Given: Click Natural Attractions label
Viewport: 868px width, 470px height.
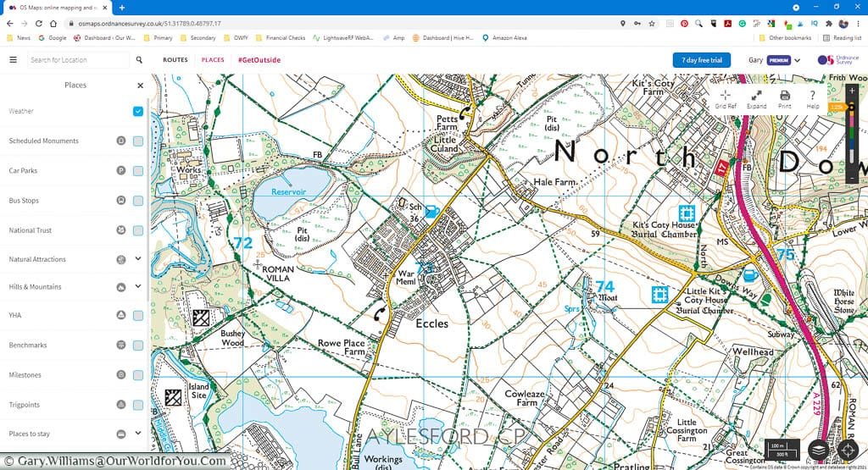Looking at the screenshot, I should (x=37, y=259).
